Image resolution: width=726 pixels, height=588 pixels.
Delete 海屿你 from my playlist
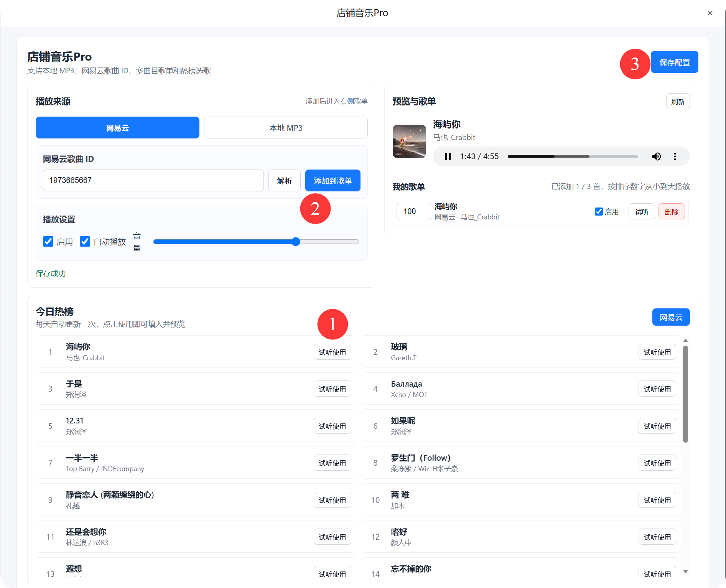click(x=672, y=211)
